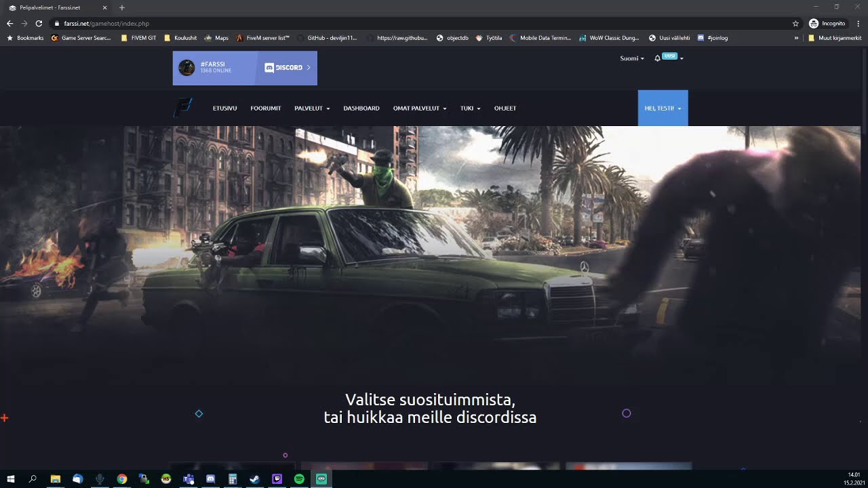Open Microsoft Teams from the taskbar
Viewport: 868px width, 488px height.
pyautogui.click(x=188, y=479)
